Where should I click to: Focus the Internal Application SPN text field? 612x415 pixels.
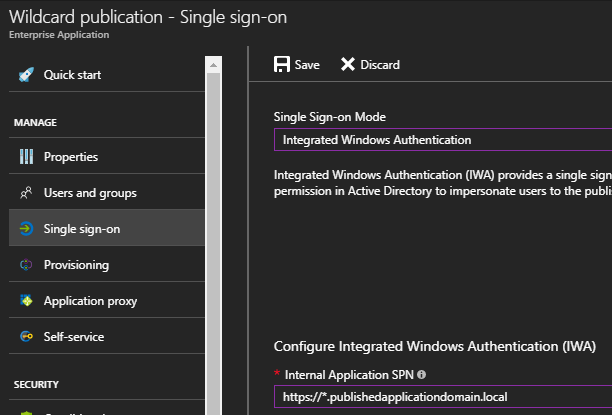point(442,397)
